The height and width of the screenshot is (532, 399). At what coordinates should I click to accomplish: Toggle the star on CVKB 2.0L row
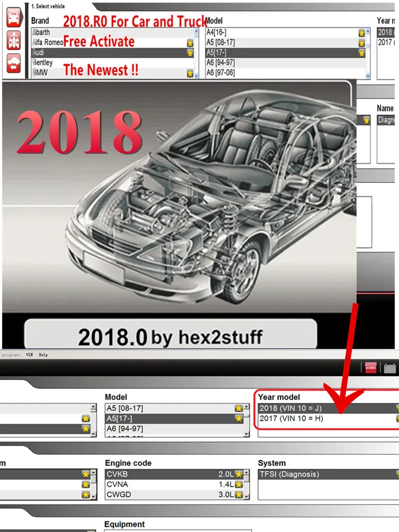[x=239, y=474]
